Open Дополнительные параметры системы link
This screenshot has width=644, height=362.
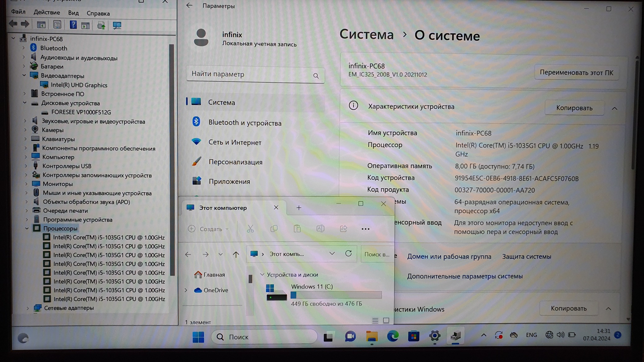coord(465,276)
